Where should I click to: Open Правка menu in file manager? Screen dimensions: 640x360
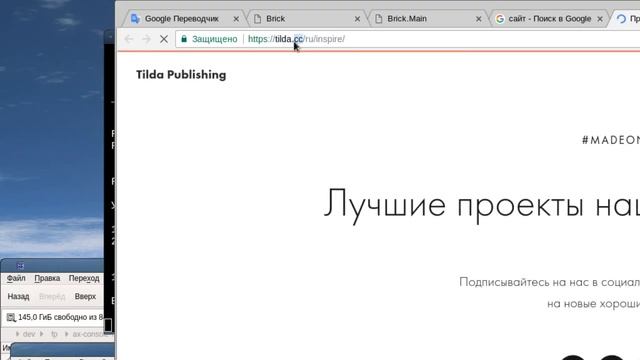(x=47, y=278)
